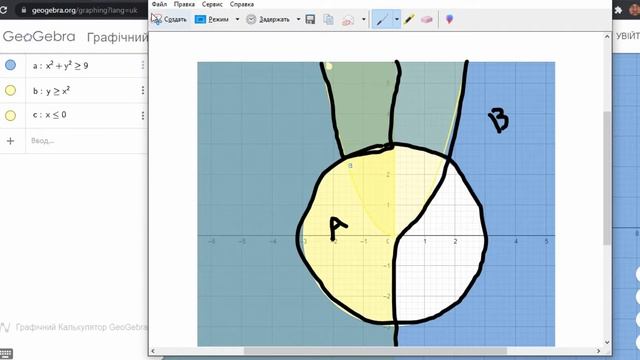Open options dots for row c
Image resolution: width=640 pixels, height=360 pixels.
(143, 116)
